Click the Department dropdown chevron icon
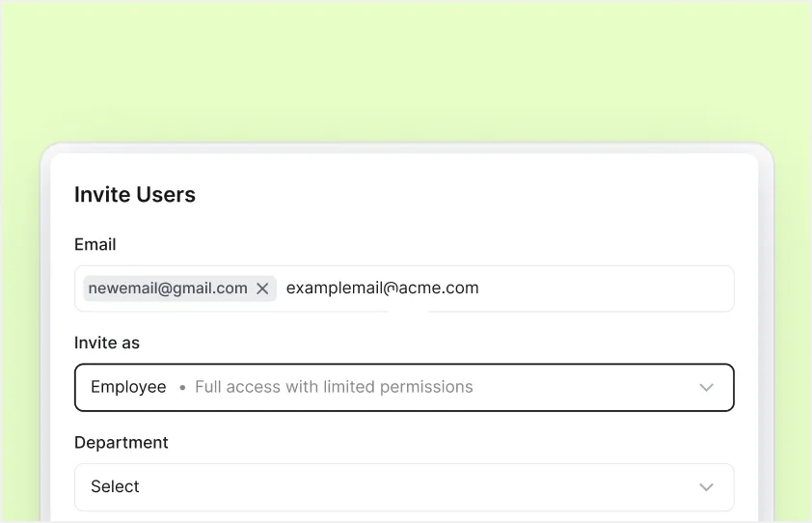The height and width of the screenshot is (523, 812). pyautogui.click(x=706, y=487)
